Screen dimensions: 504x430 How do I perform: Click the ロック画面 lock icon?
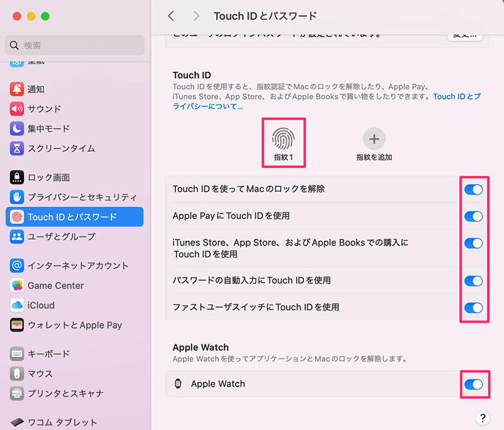[x=17, y=178]
